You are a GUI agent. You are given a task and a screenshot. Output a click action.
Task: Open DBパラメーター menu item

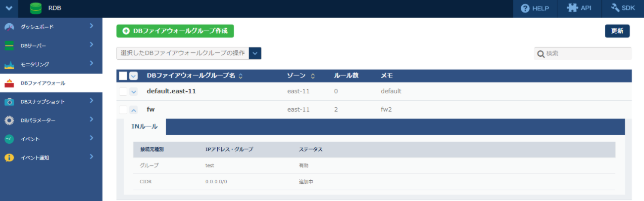point(51,121)
